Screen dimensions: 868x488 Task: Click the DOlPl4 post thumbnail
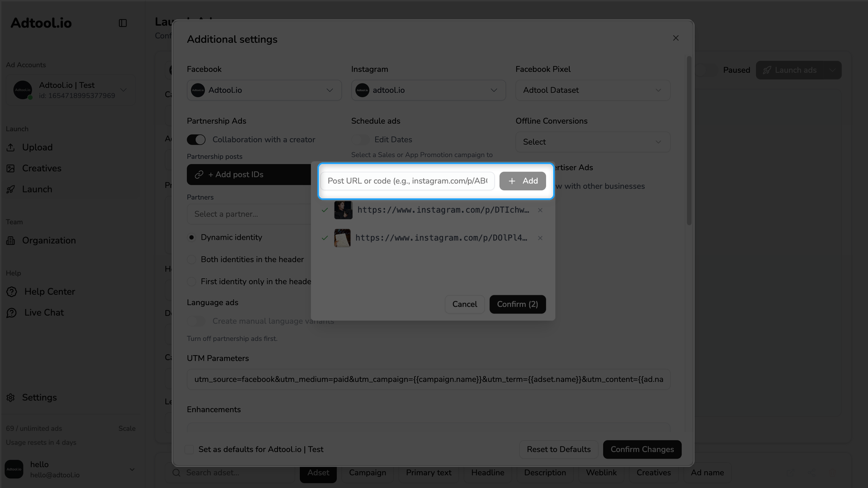coord(342,238)
